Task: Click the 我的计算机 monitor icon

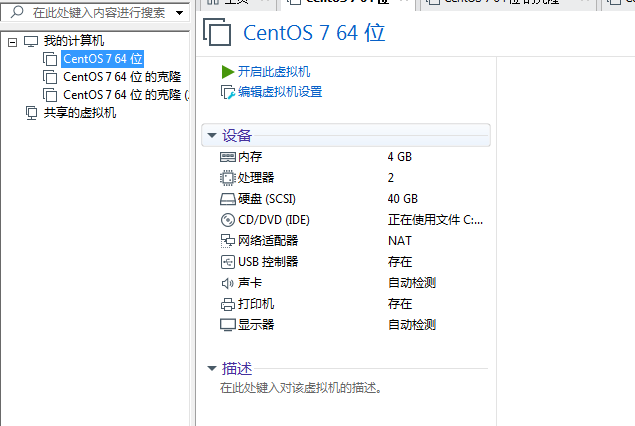Action: point(31,41)
